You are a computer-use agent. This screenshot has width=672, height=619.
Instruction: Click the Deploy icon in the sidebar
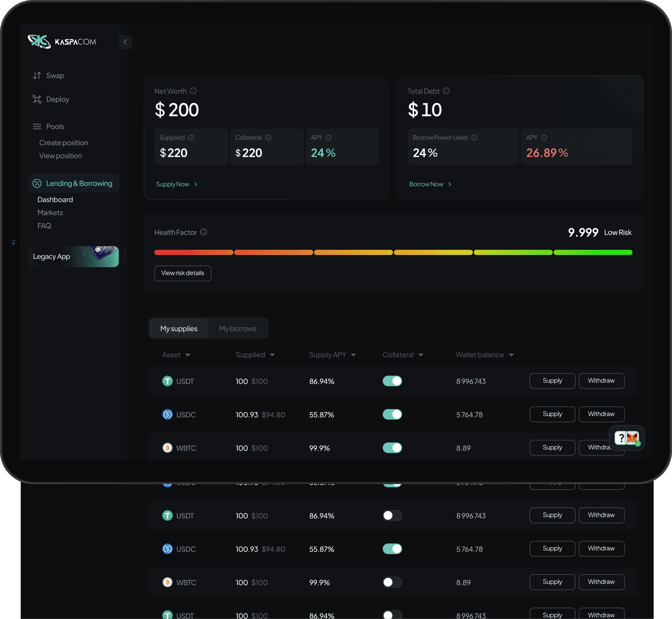click(37, 99)
